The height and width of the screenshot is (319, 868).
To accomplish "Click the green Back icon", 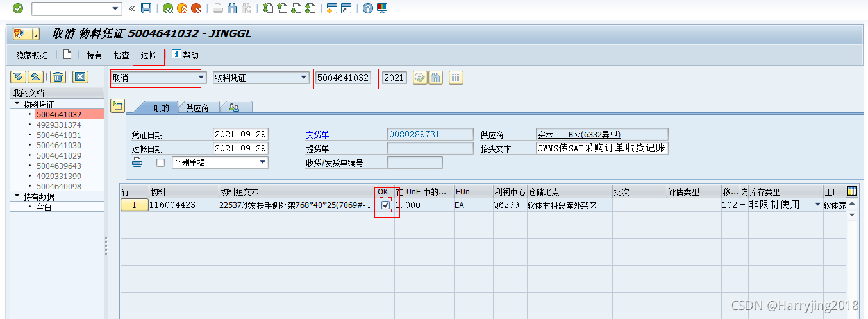I will (x=168, y=8).
